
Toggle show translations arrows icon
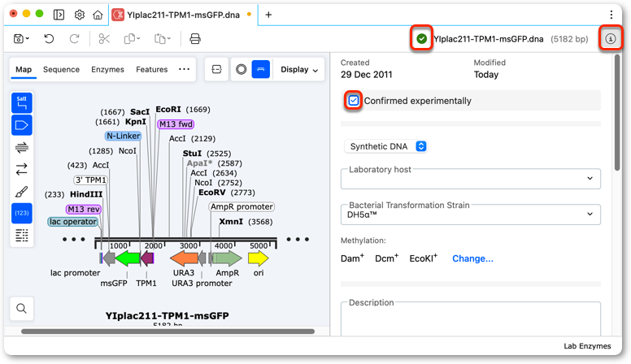click(22, 169)
